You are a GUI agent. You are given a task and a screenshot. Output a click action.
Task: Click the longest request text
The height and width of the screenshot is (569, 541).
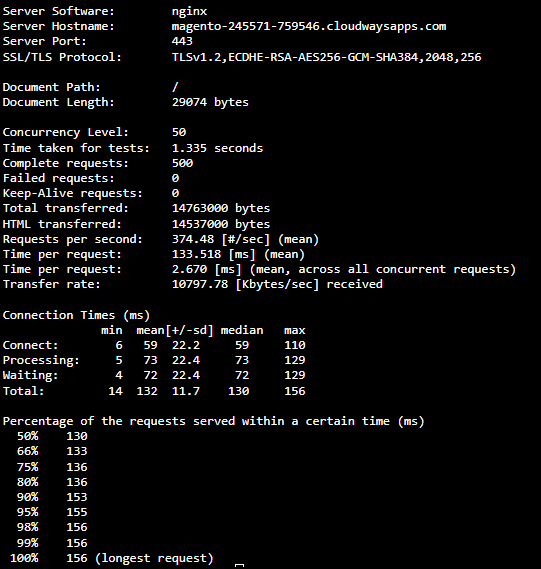coord(154,558)
